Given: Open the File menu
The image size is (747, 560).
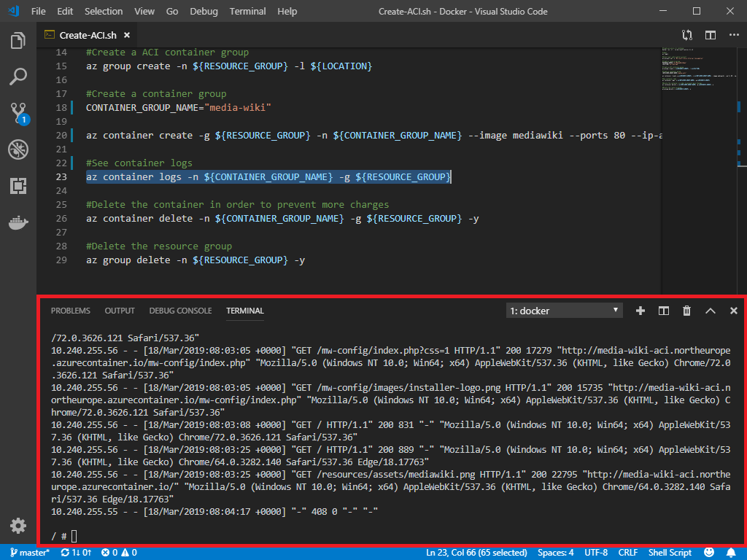Looking at the screenshot, I should [x=38, y=12].
